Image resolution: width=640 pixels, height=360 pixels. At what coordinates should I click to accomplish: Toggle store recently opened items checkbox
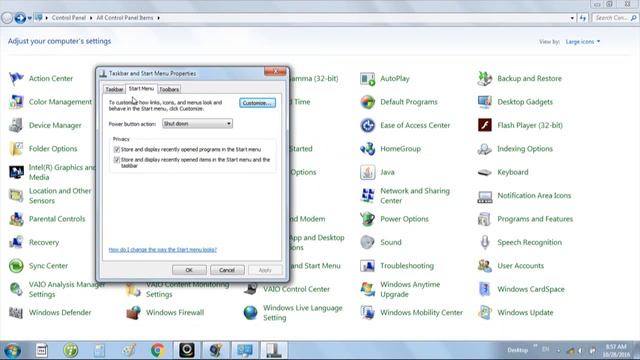(x=117, y=160)
